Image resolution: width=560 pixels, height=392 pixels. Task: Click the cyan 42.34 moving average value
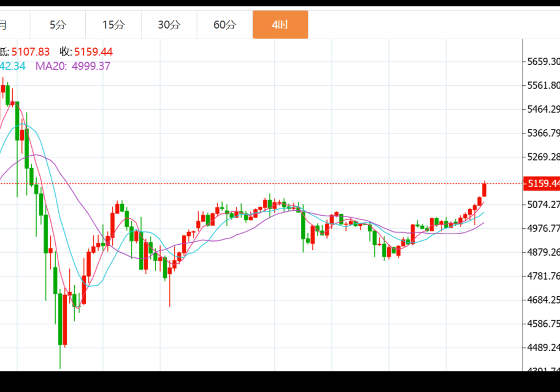tap(13, 66)
